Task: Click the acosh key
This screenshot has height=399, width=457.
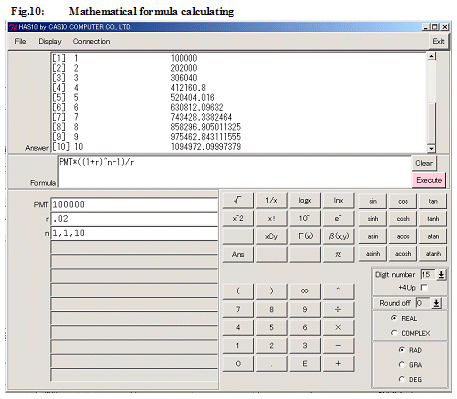Action: [403, 254]
